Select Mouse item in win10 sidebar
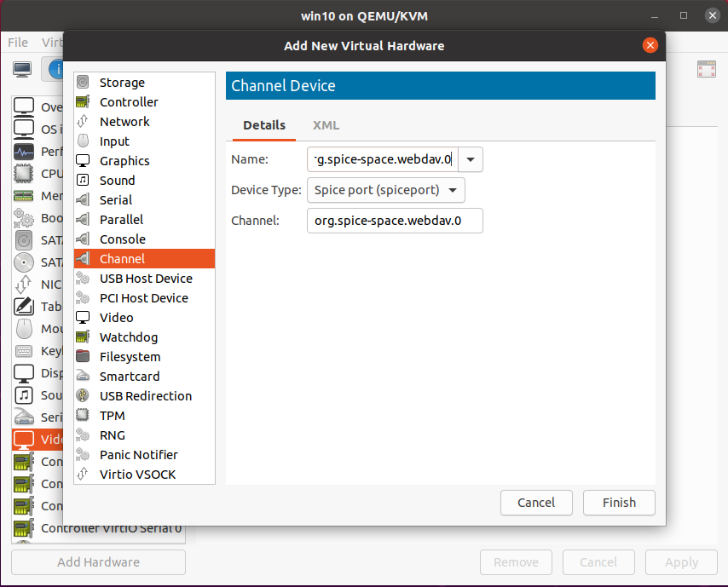The width and height of the screenshot is (728, 587). pos(38,329)
